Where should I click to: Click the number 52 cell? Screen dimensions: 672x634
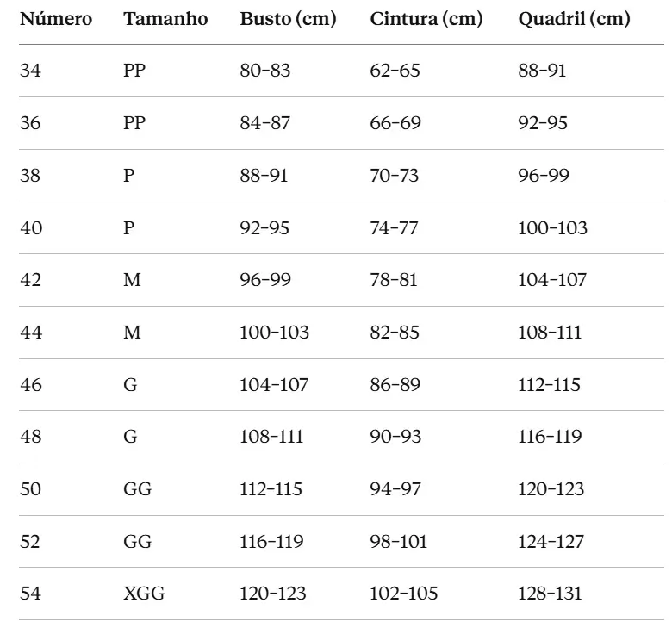tap(30, 542)
